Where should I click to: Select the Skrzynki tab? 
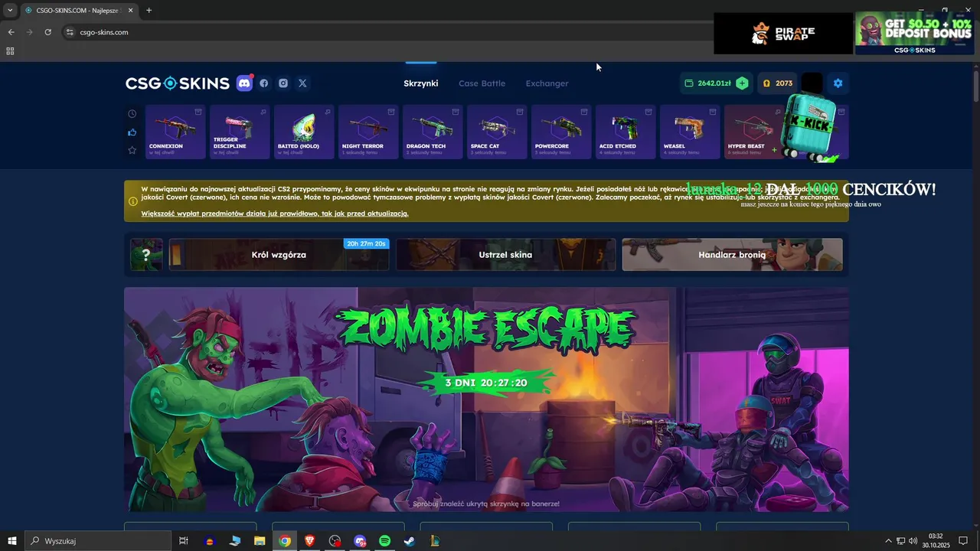pos(421,83)
